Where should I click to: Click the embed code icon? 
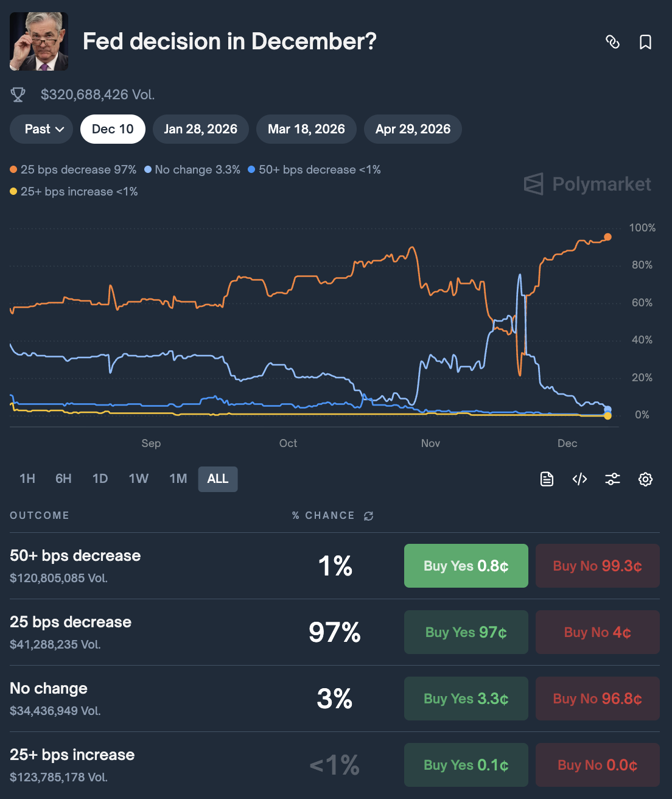coord(579,479)
